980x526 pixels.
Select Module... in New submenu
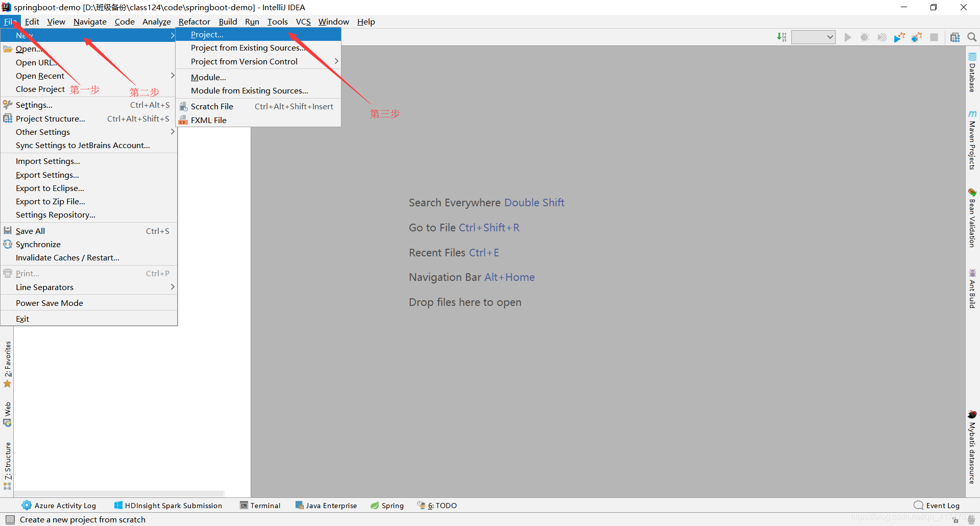258,77
